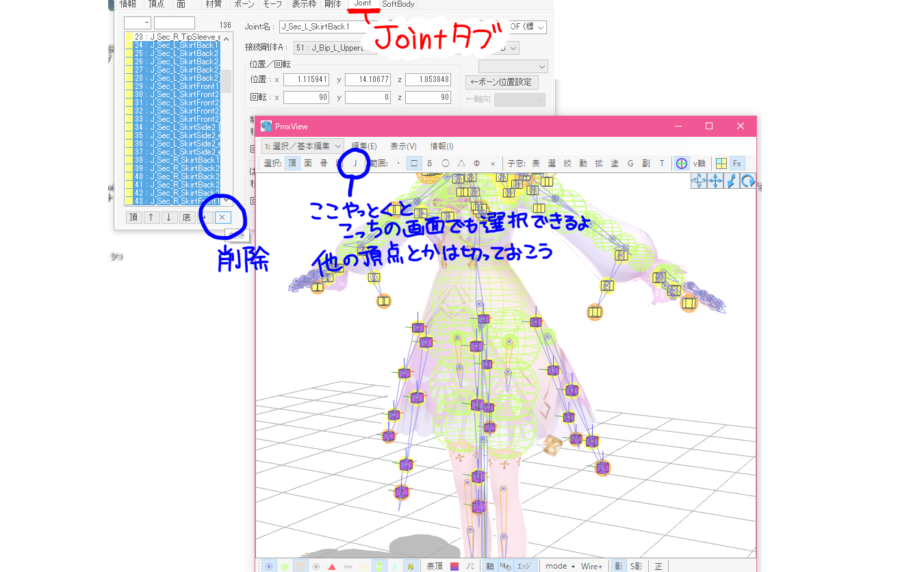Open the T sub-window

coord(662,164)
